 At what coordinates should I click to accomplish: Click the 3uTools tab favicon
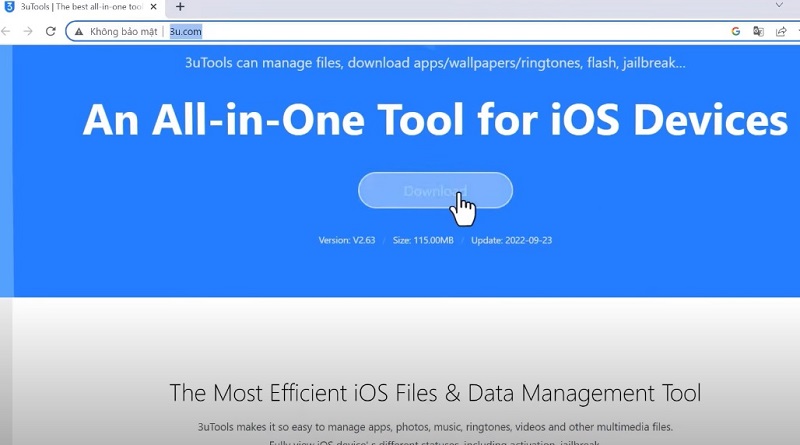click(9, 7)
